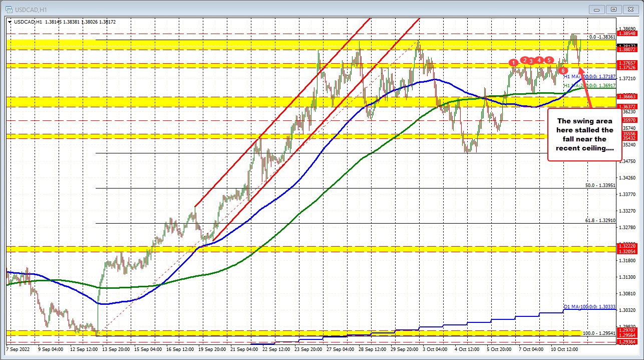Click numbered marker 2 above recent candles
Screen dimensions: 644x360
point(524,60)
